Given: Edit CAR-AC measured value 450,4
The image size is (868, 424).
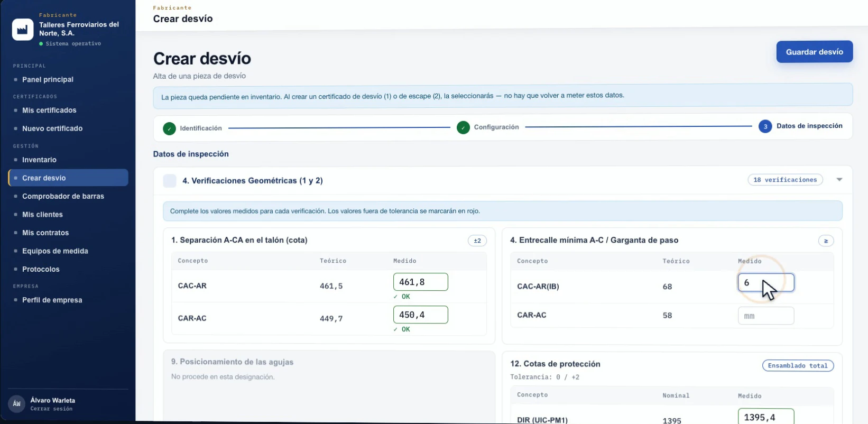Looking at the screenshot, I should 421,315.
